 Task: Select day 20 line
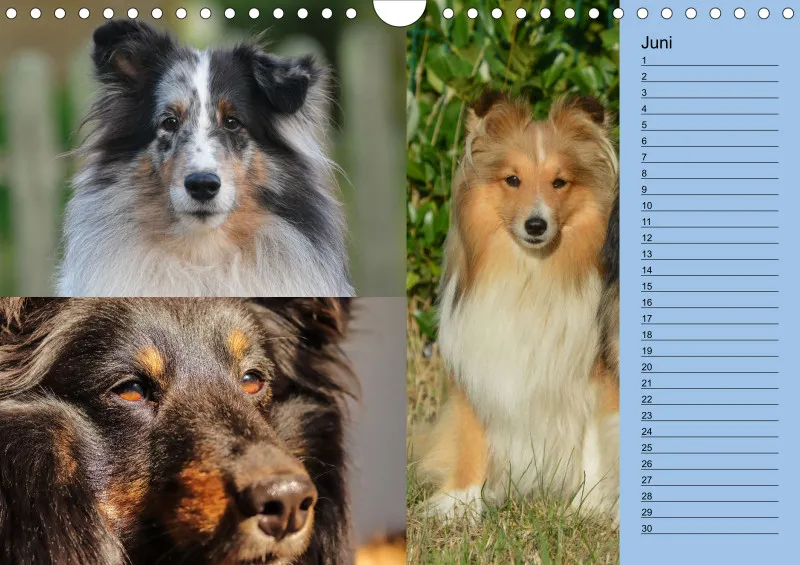click(709, 367)
